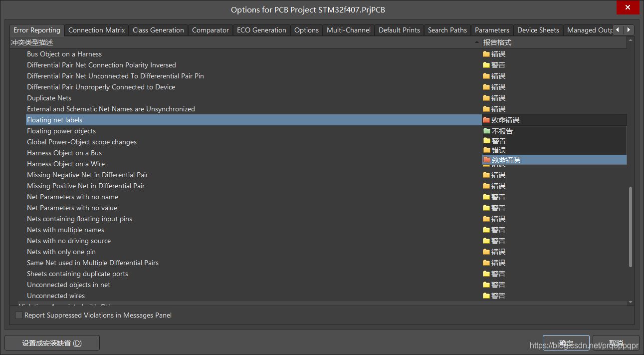Viewport: 644px width, 355px height.
Task: Click folder icon for Nets with multiple names
Action: point(486,230)
